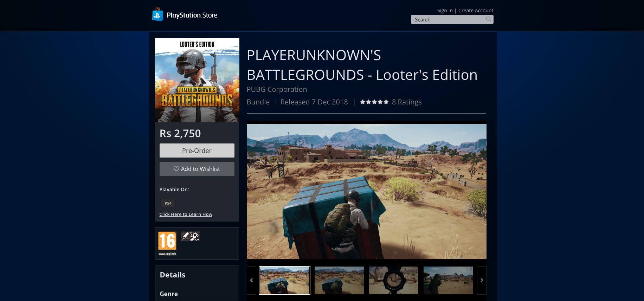Click the search magnifier icon

(x=488, y=19)
